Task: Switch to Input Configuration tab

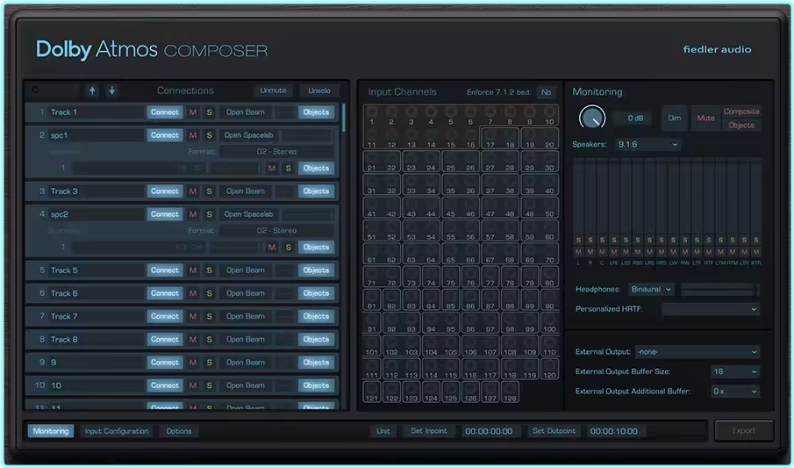Action: click(116, 431)
